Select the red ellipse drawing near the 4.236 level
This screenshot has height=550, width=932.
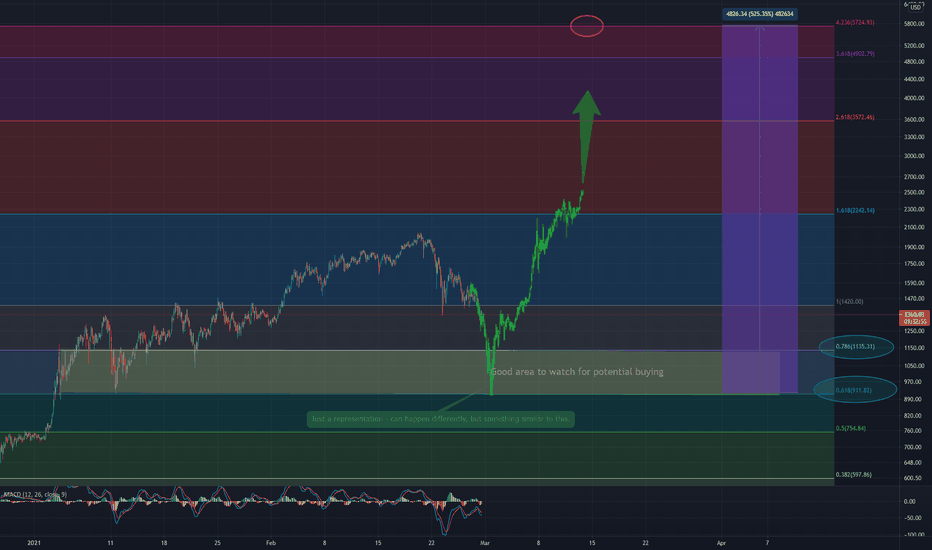click(587, 26)
